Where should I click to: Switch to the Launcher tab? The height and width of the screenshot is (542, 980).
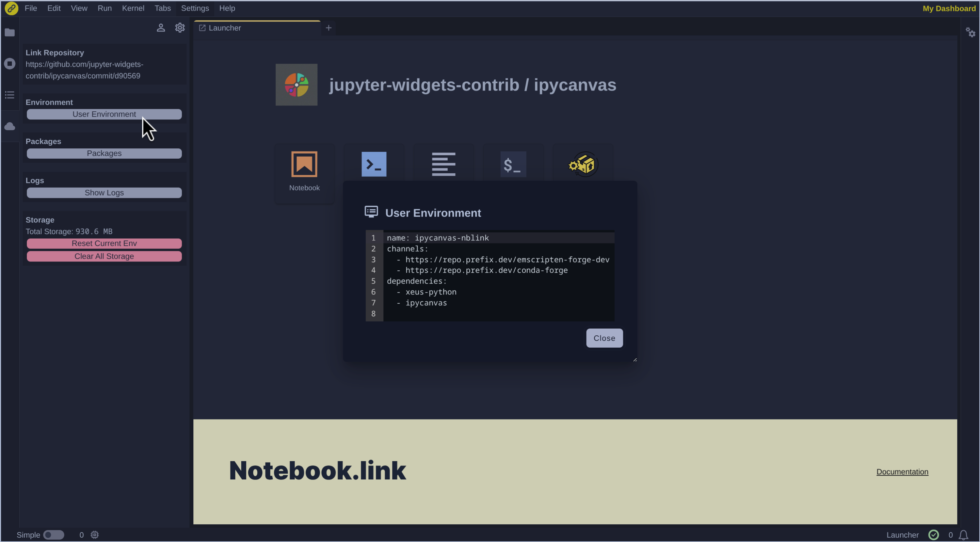pos(224,27)
